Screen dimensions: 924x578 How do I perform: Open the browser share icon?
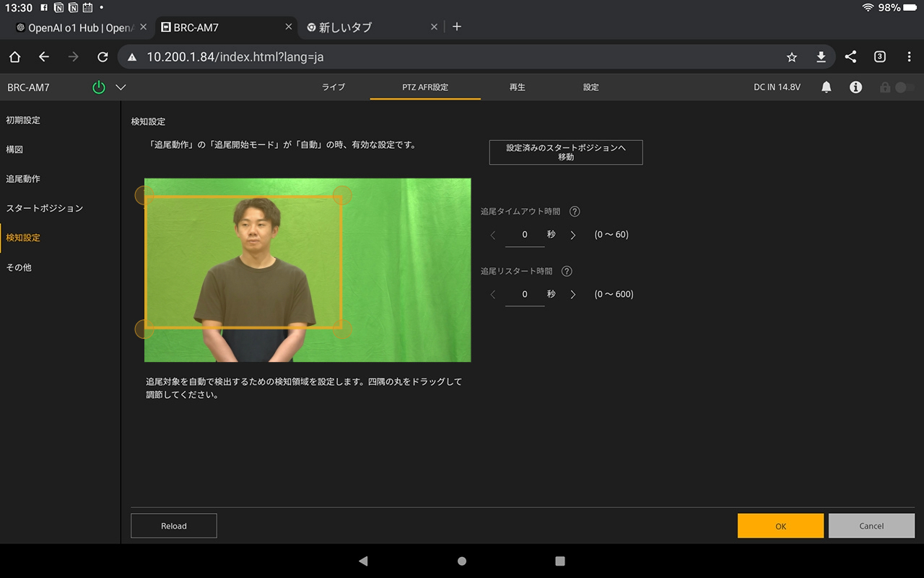point(850,57)
